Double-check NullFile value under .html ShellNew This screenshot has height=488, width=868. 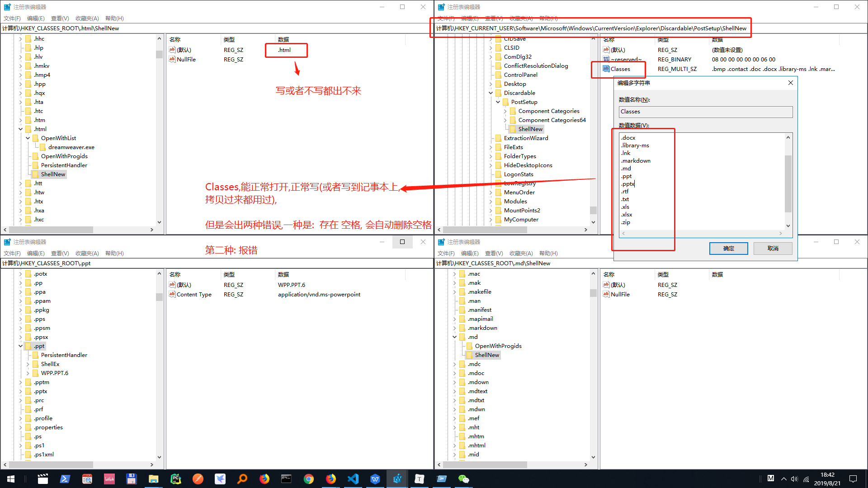point(186,60)
